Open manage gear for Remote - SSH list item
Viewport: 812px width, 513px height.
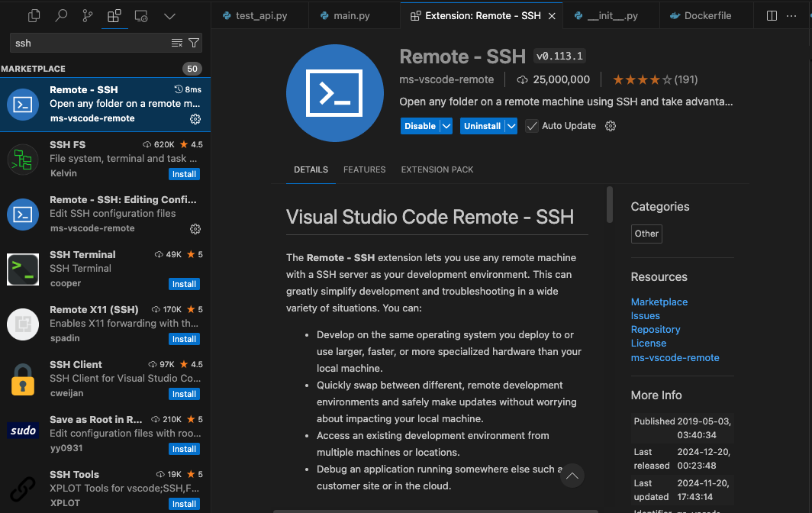point(195,119)
